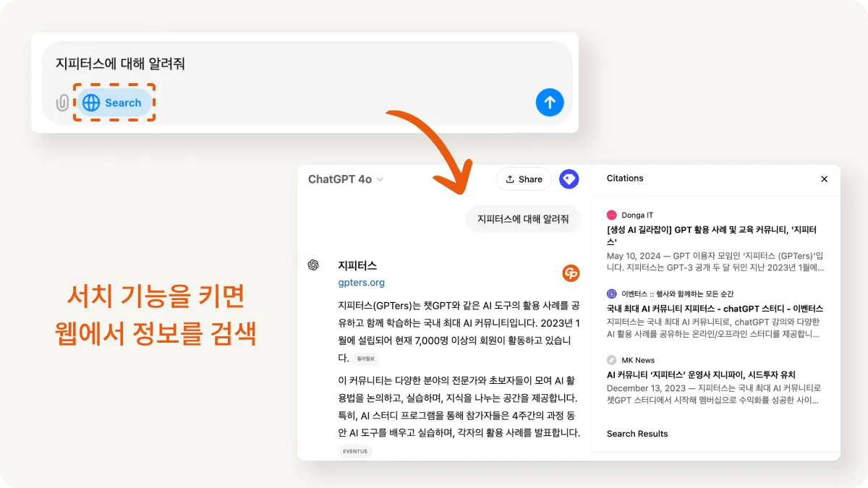The image size is (868, 488).
Task: Open the MK News 시드투자 유치 citation
Action: [701, 374]
